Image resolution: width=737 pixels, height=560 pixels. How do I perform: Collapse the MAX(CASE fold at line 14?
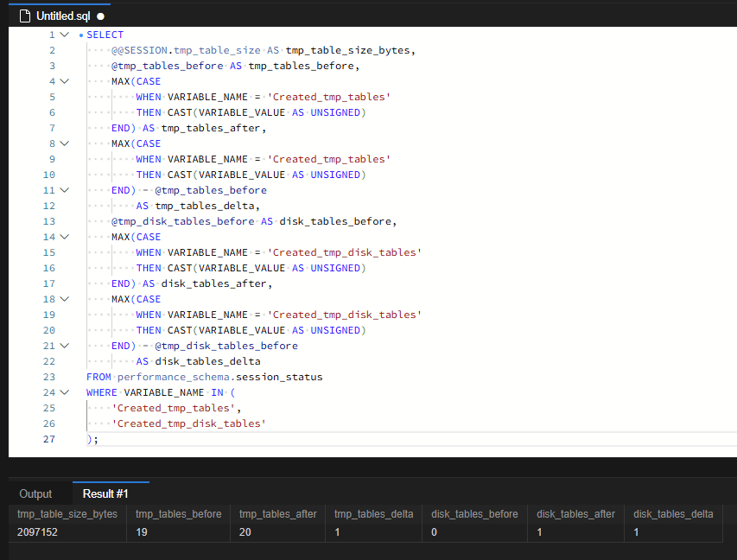(x=65, y=237)
